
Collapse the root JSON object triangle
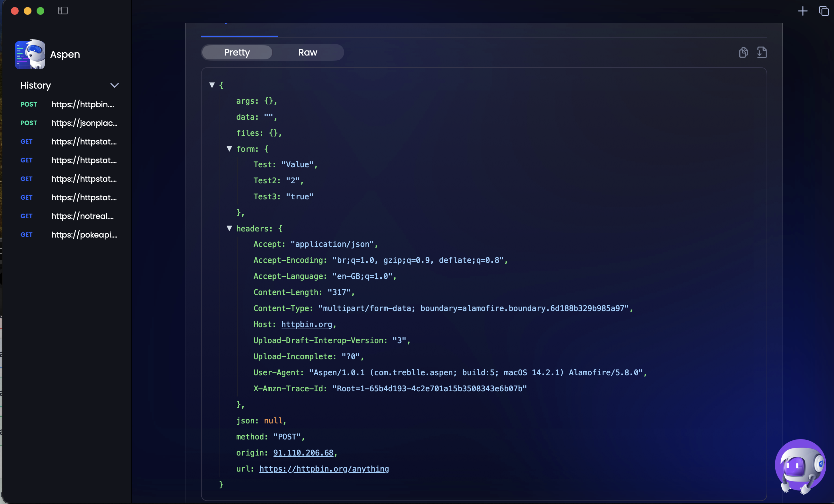point(212,85)
